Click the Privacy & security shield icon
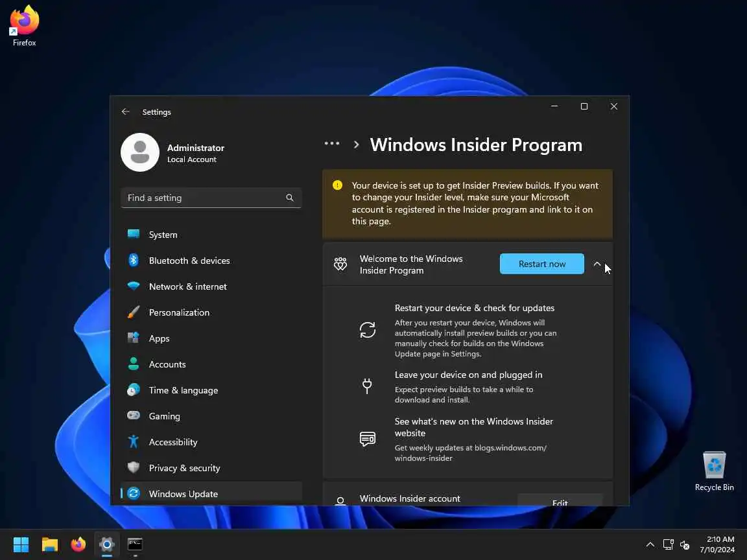 point(134,467)
